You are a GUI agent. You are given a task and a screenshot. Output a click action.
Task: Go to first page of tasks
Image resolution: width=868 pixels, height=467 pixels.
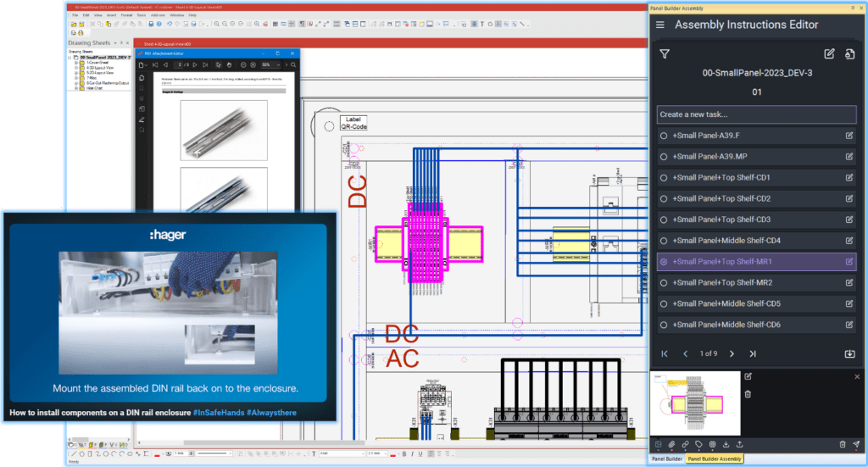coord(665,353)
